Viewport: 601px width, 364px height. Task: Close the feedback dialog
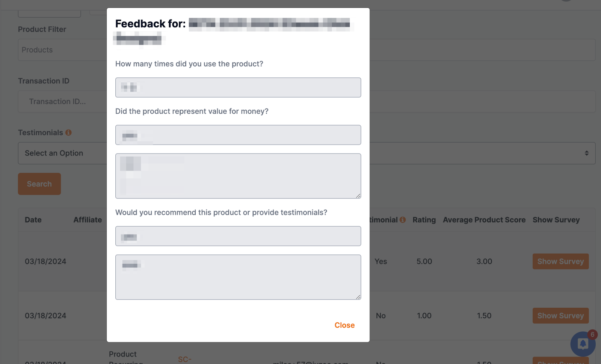[344, 325]
